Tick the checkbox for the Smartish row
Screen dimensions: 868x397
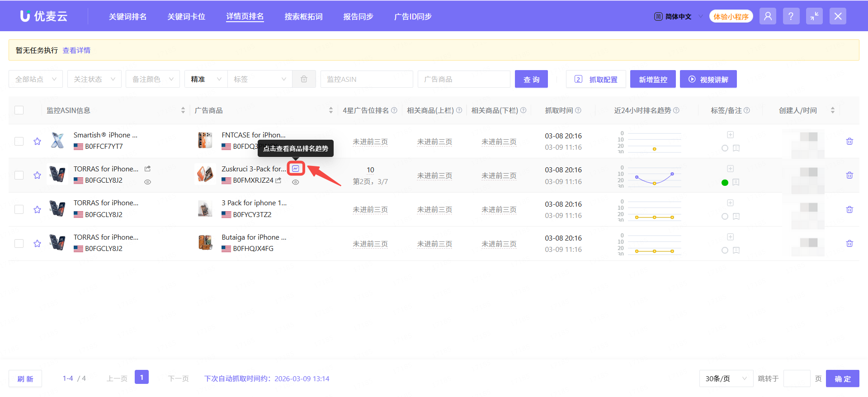coord(19,142)
